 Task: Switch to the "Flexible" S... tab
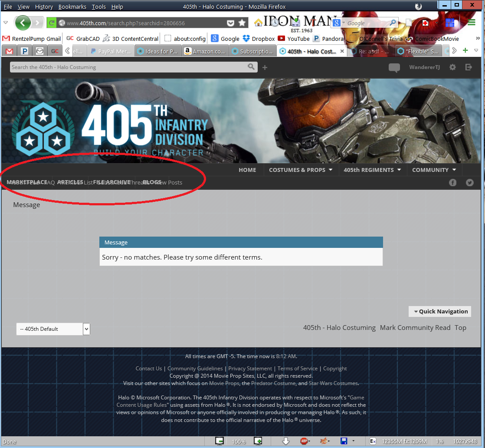tap(419, 51)
